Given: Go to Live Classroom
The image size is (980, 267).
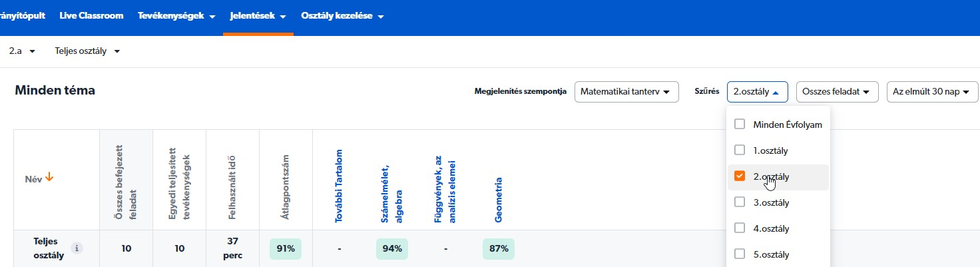Looking at the screenshot, I should (x=91, y=16).
